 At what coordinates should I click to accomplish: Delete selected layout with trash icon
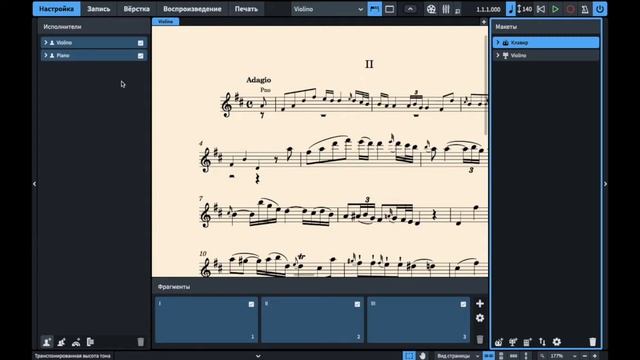pyautogui.click(x=593, y=342)
